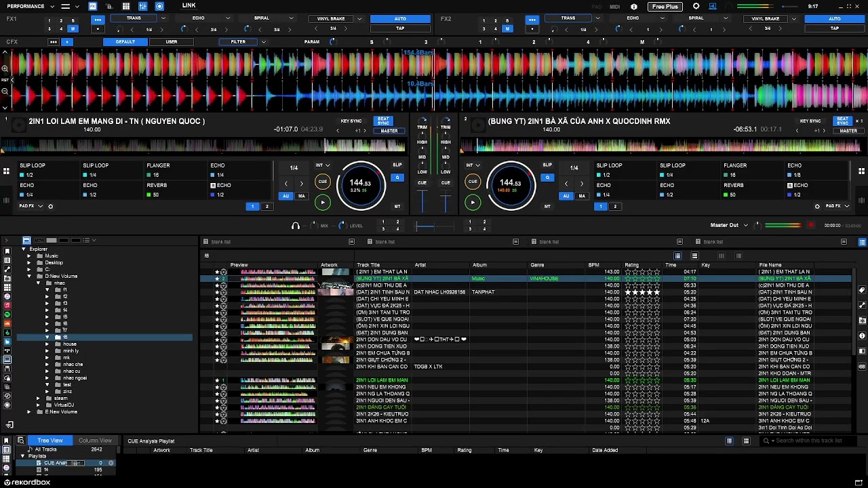
Task: Select CFX DEFAULT bank tab
Action: (125, 42)
